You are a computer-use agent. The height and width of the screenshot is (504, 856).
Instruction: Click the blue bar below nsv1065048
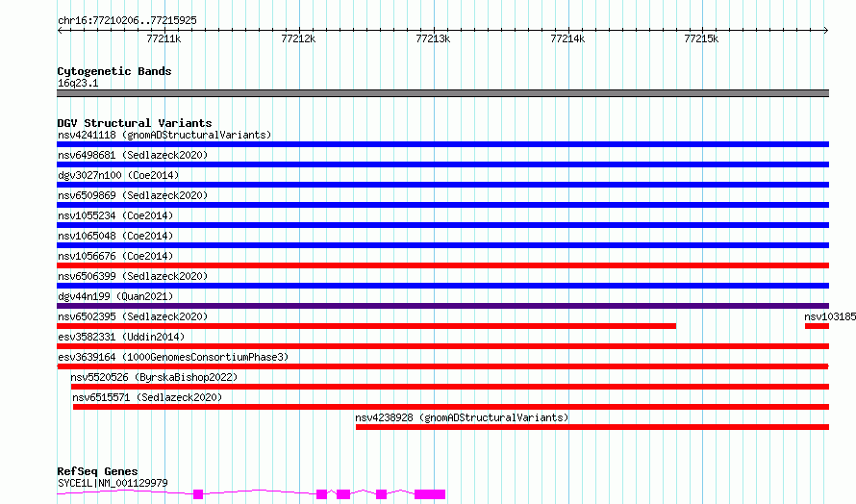click(x=442, y=245)
